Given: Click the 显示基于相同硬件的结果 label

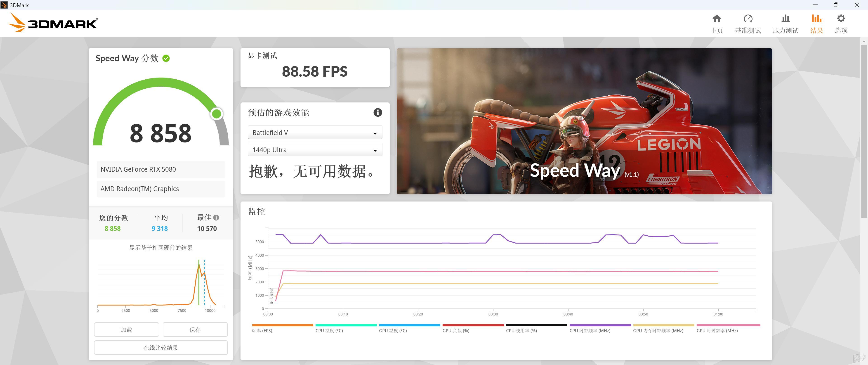Looking at the screenshot, I should click(x=161, y=248).
